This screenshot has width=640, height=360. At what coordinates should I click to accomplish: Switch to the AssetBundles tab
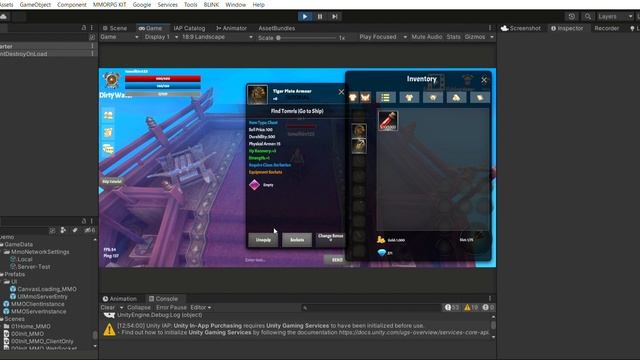click(x=276, y=28)
